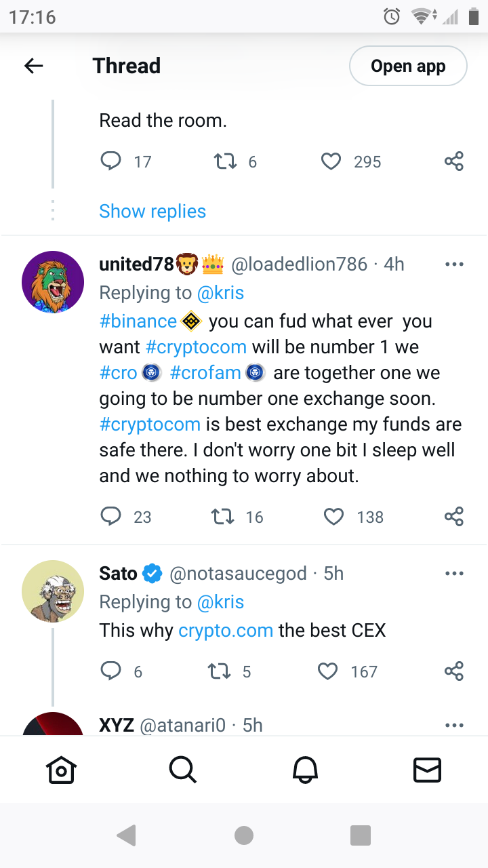Image resolution: width=488 pixels, height=868 pixels.
Task: Retweet the 'Read the room.' tweet
Action: [x=224, y=161]
